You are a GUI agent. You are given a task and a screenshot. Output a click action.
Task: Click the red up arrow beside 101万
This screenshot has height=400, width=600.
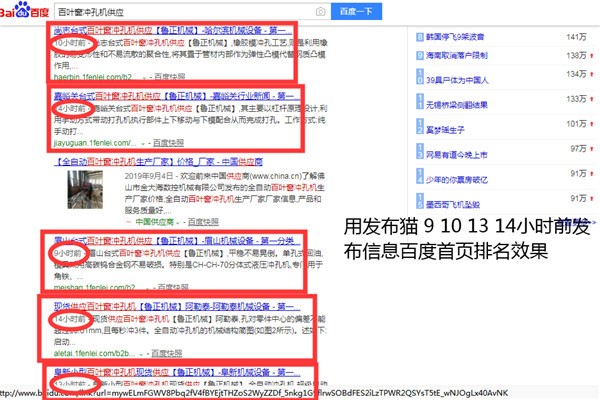click(592, 124)
